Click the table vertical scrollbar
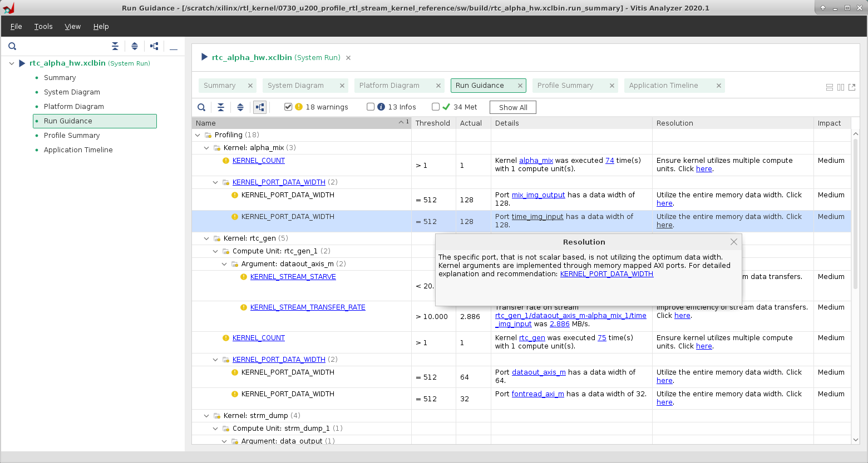Screen dimensions: 868x463 coord(855,214)
